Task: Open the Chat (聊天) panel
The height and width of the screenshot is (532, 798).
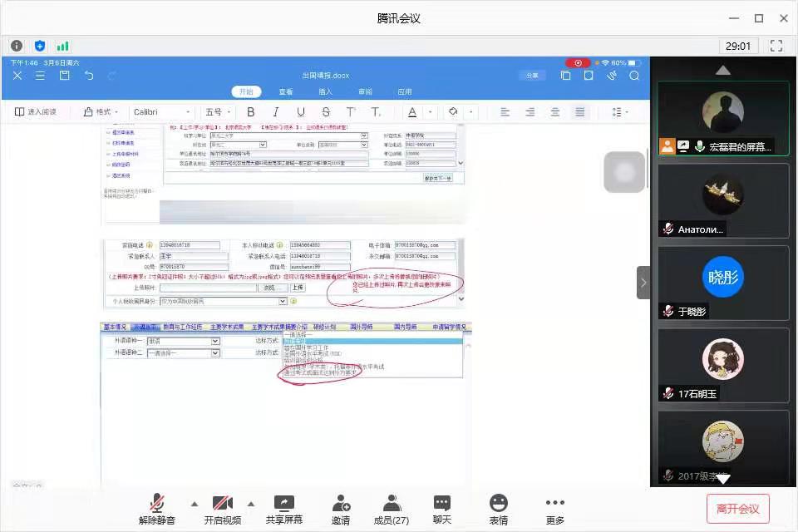Action: click(442, 509)
